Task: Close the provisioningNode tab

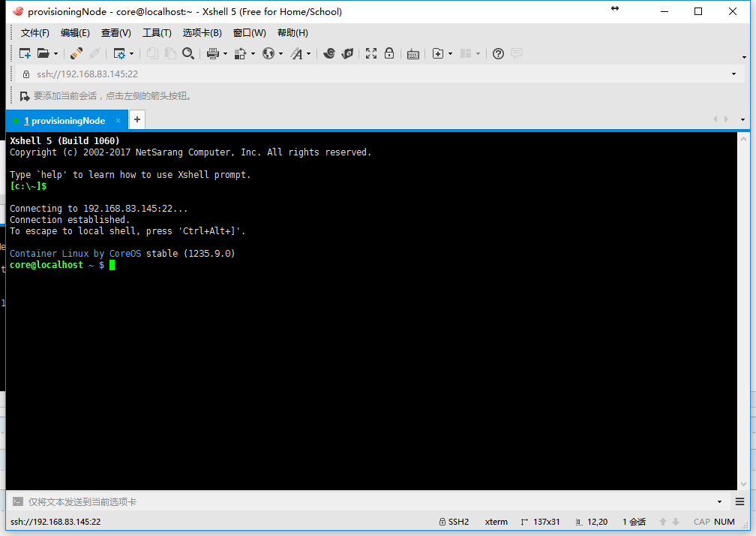Action: [118, 121]
